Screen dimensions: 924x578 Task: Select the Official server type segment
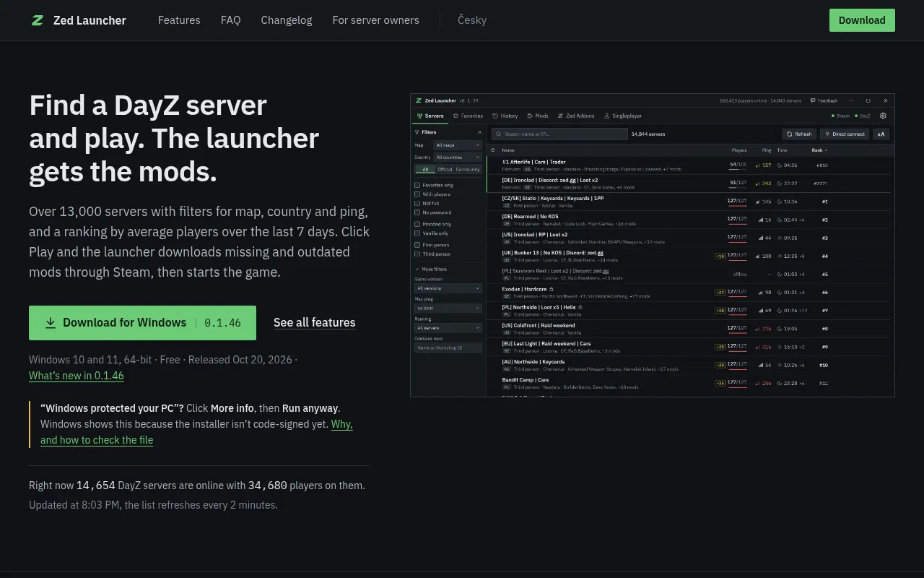click(445, 170)
